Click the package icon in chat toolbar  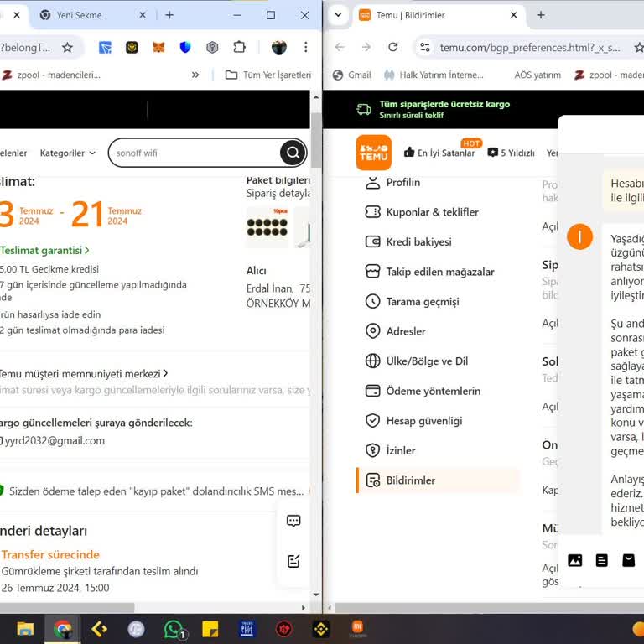coord(628,560)
